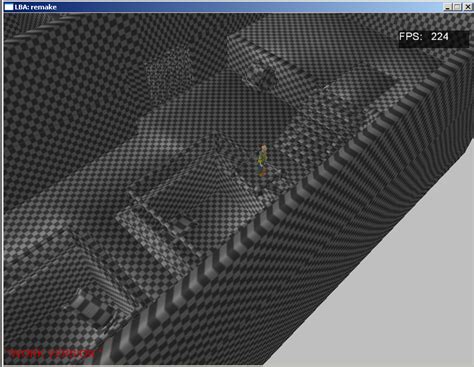
Task: Close the LBA: remake window
Action: pyautogui.click(x=468, y=7)
